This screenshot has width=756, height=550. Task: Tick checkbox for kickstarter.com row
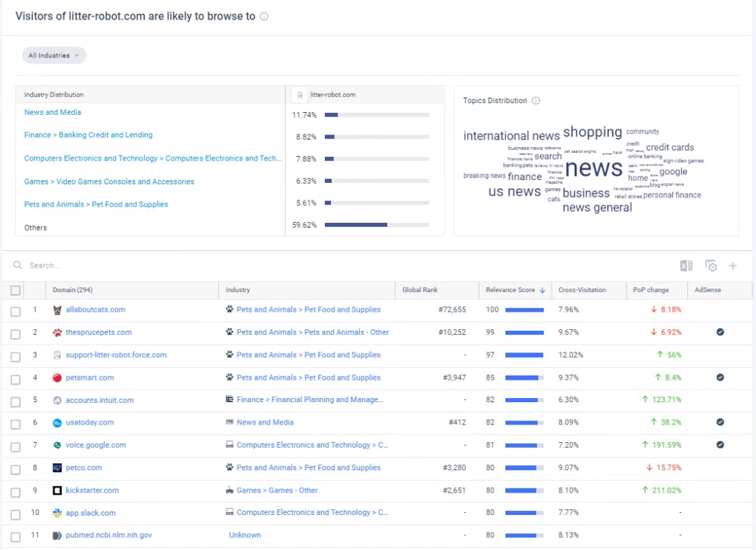pyautogui.click(x=15, y=491)
